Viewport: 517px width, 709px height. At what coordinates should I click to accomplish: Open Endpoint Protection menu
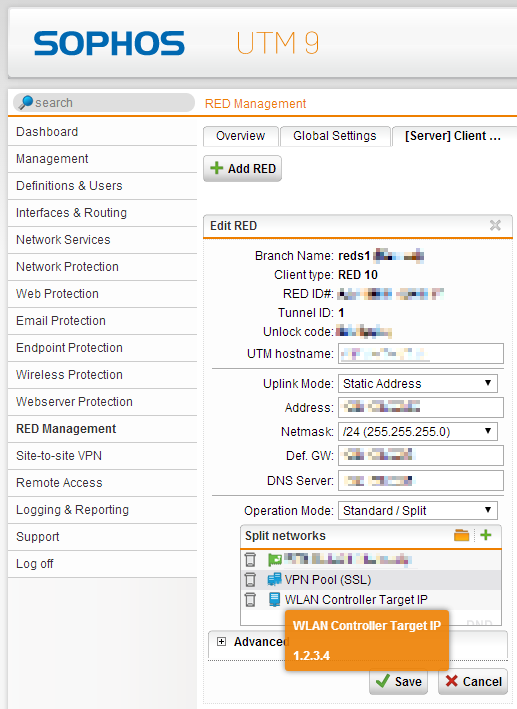103,348
